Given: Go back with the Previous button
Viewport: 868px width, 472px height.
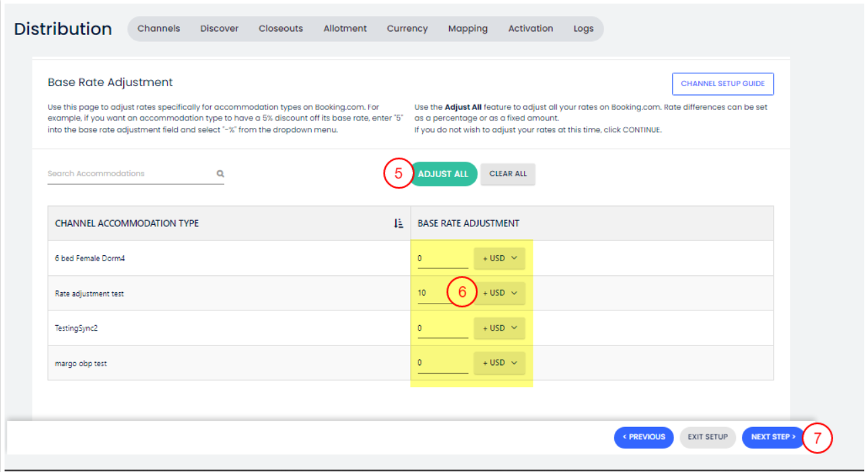Looking at the screenshot, I should click(643, 437).
